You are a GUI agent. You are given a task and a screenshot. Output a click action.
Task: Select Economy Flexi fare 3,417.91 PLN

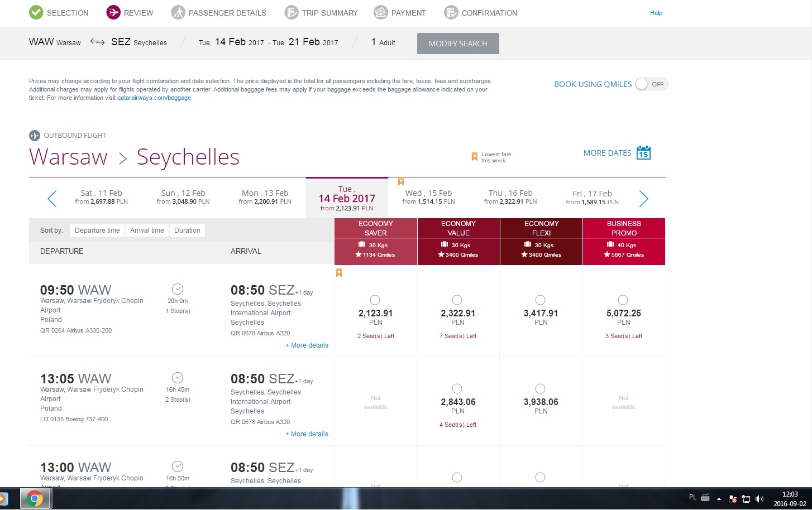(x=540, y=300)
